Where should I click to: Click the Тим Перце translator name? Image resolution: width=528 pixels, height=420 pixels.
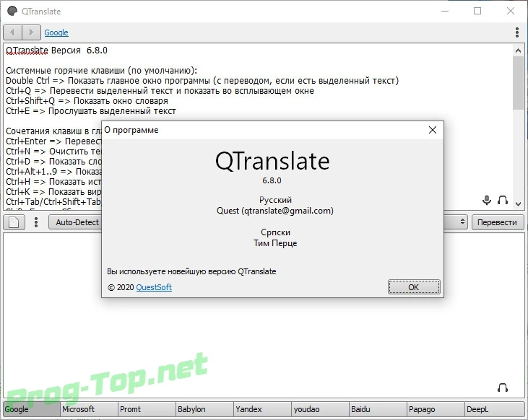(x=275, y=243)
